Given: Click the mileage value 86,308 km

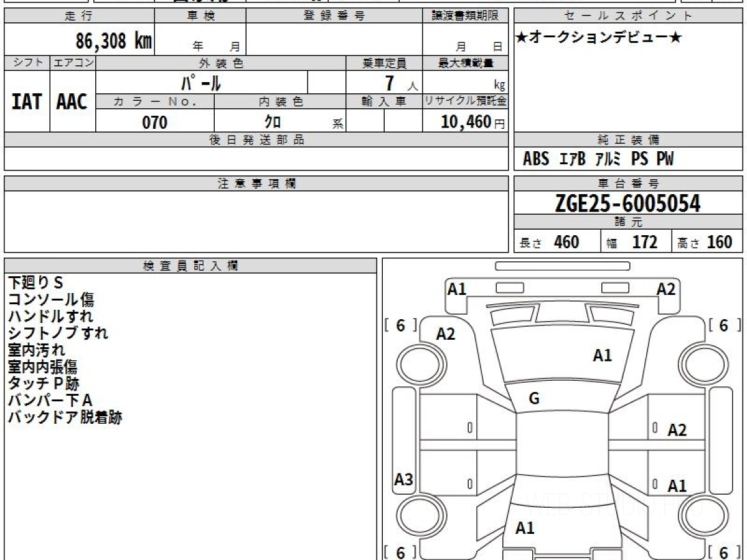Looking at the screenshot, I should (114, 41).
